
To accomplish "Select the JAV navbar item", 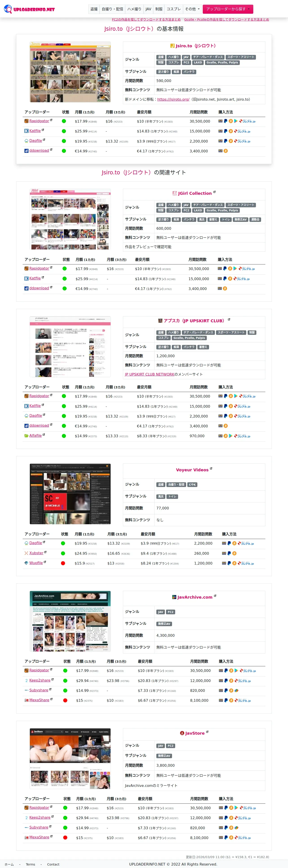I will (148, 9).
